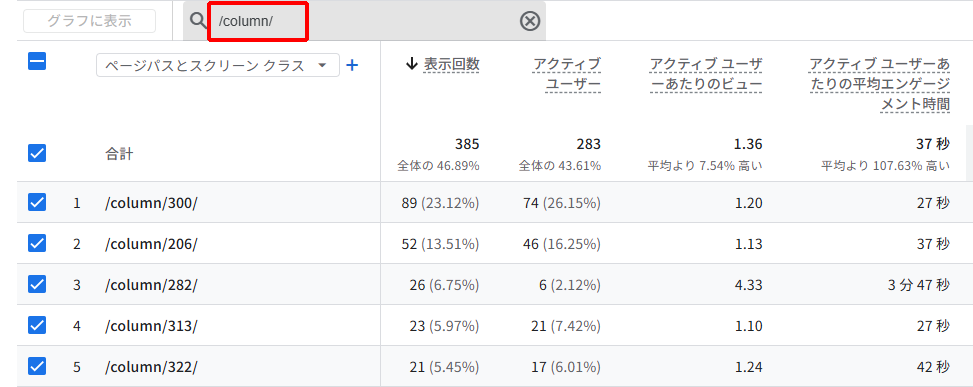
Task: Uncheck the 合計 row checkbox
Action: (37, 153)
